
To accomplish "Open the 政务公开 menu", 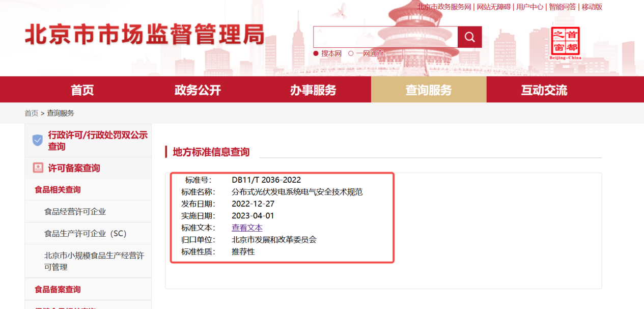I will pos(197,89).
